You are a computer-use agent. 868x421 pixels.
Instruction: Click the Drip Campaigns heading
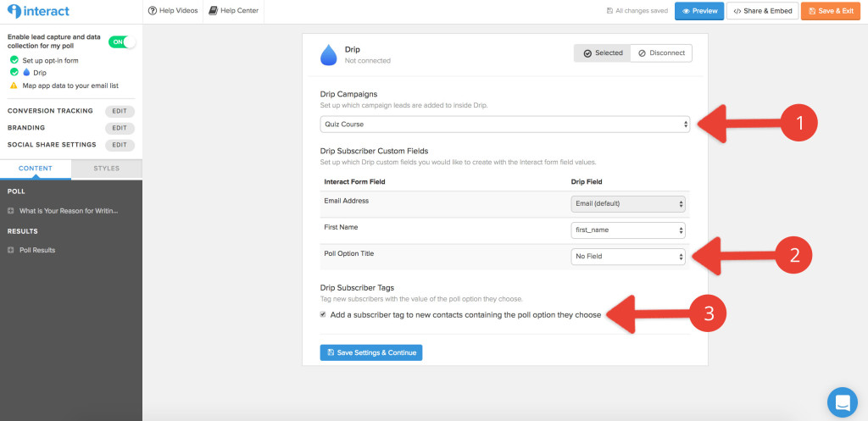tap(348, 95)
